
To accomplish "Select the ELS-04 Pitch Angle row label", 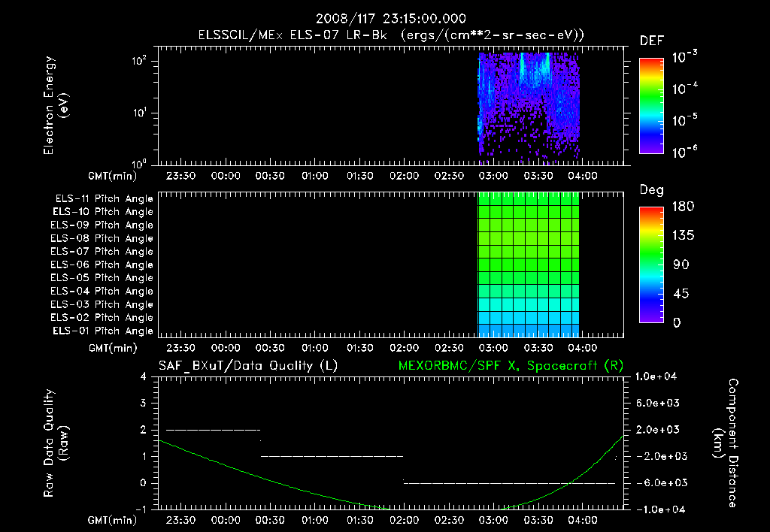I will (x=102, y=291).
